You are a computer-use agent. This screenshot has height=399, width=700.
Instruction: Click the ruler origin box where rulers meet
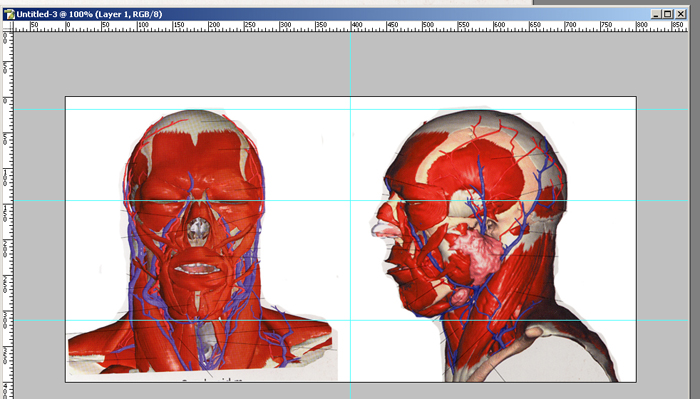[x=8, y=26]
